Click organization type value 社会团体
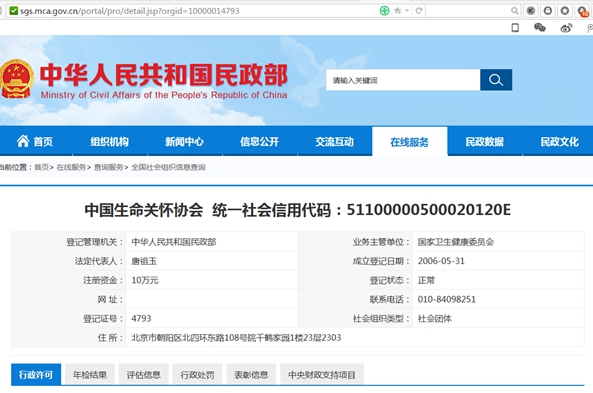Viewport: 593px width, 393px height. [435, 318]
